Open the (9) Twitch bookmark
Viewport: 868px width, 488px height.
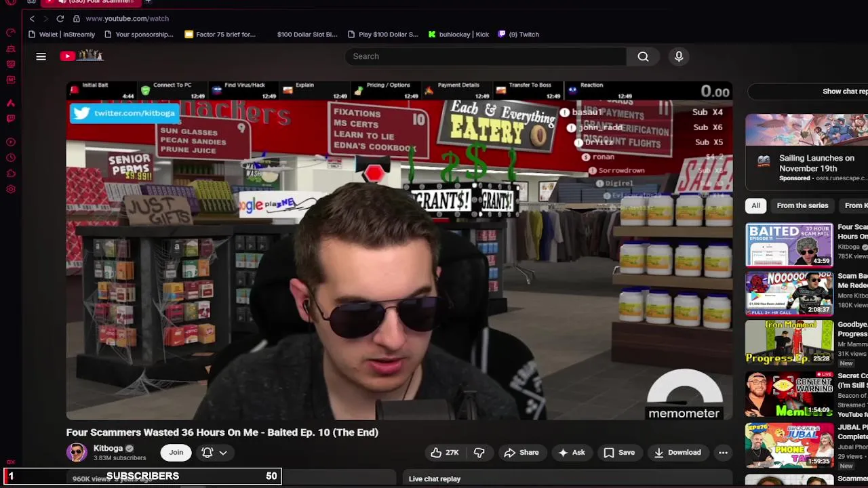[x=519, y=35]
